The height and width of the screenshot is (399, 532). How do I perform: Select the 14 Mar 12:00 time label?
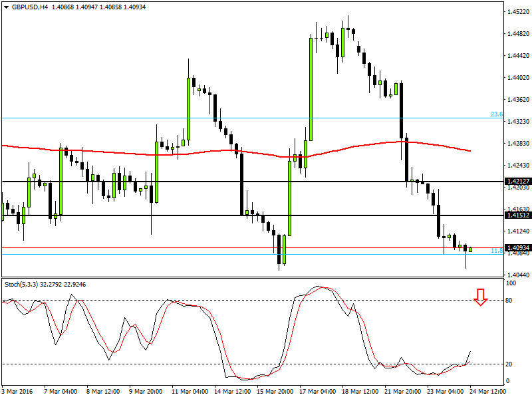coord(232,392)
